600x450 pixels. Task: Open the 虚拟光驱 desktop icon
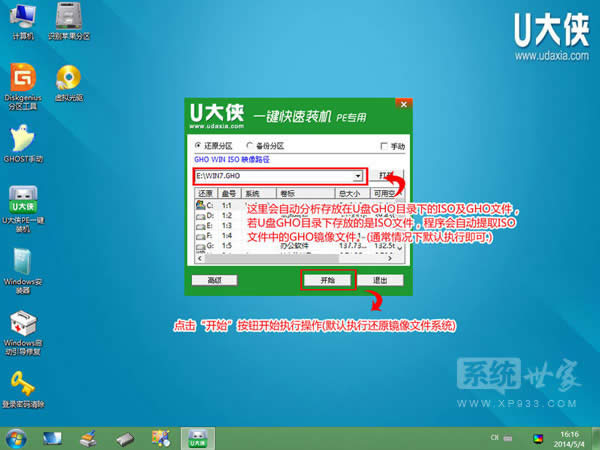(x=68, y=83)
